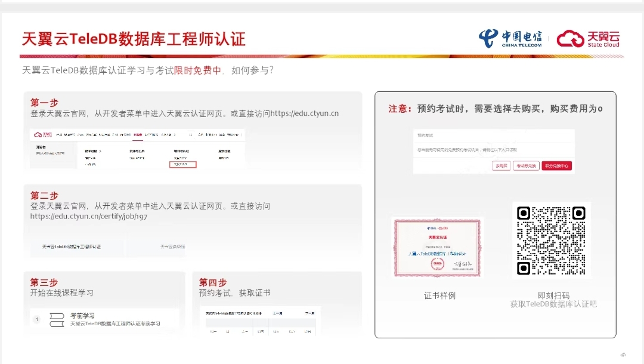Click the 下一周 link in the exam calendar
644x364 pixels.
[309, 313]
